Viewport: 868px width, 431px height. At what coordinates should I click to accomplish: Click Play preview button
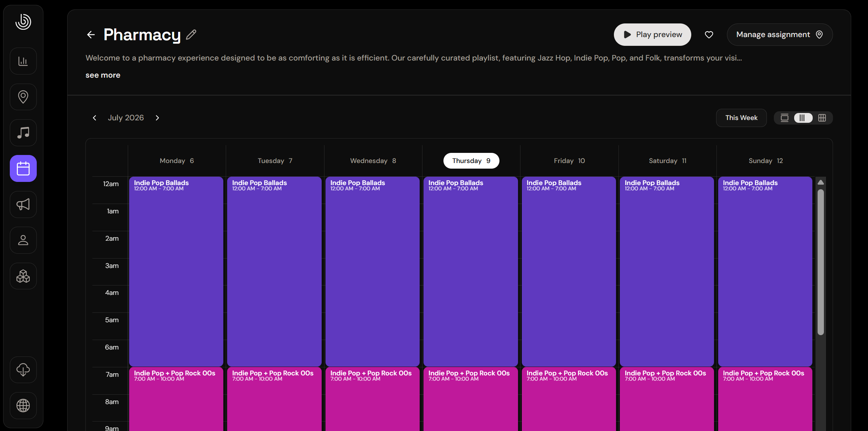pyautogui.click(x=652, y=35)
